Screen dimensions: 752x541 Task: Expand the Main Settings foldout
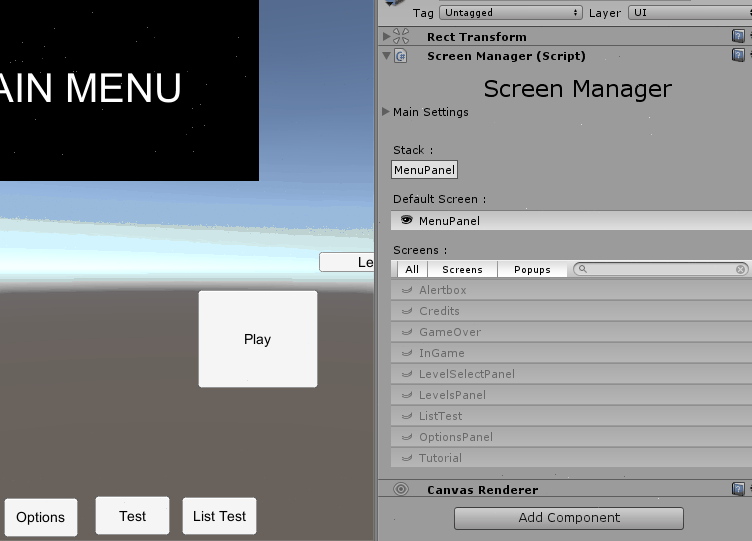point(387,112)
